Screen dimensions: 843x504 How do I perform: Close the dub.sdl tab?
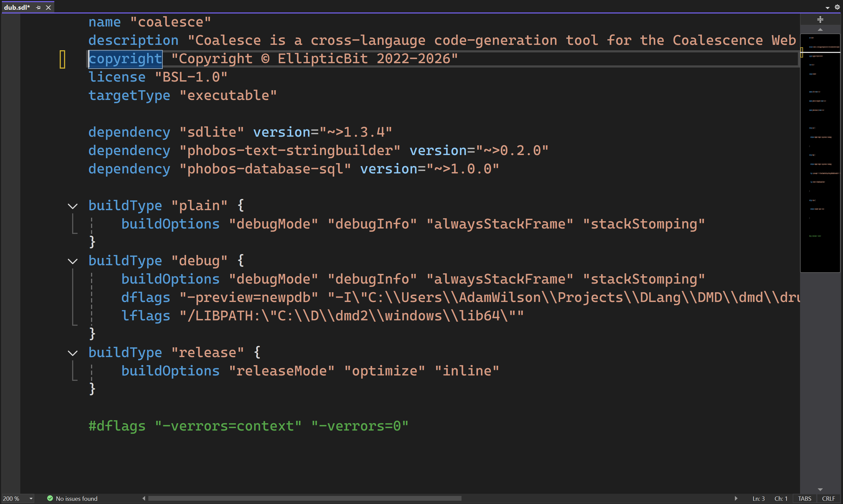click(48, 8)
